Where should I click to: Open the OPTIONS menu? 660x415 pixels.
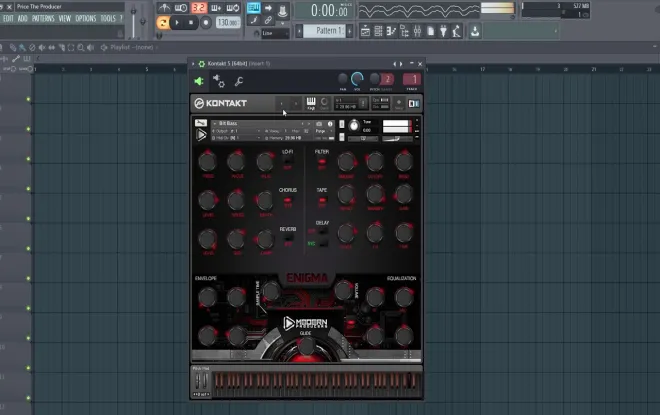86,19
